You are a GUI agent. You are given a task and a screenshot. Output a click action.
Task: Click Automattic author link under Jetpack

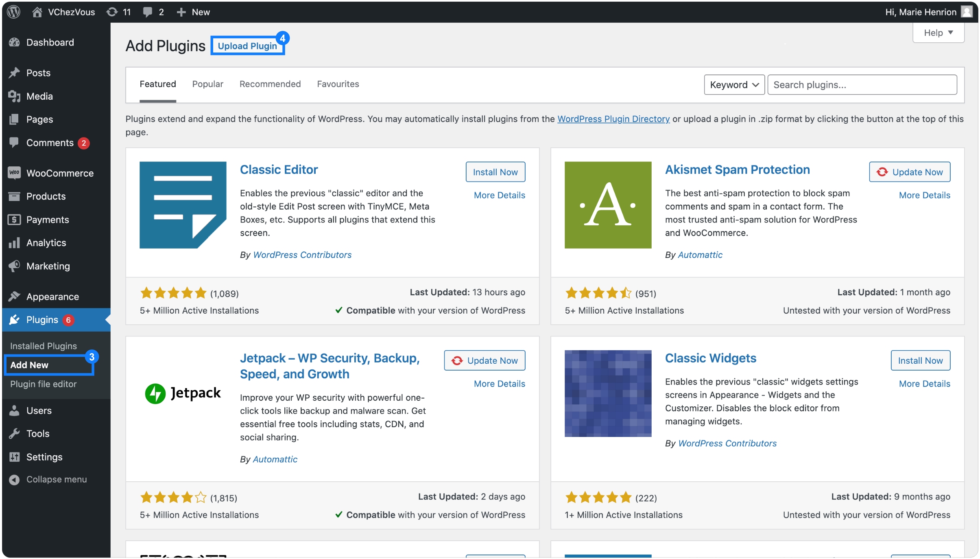coord(275,459)
